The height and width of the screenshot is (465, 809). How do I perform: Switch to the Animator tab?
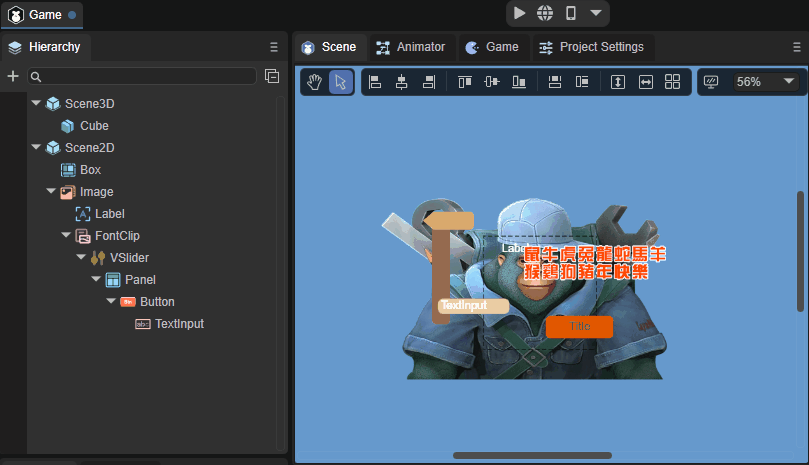coord(411,47)
